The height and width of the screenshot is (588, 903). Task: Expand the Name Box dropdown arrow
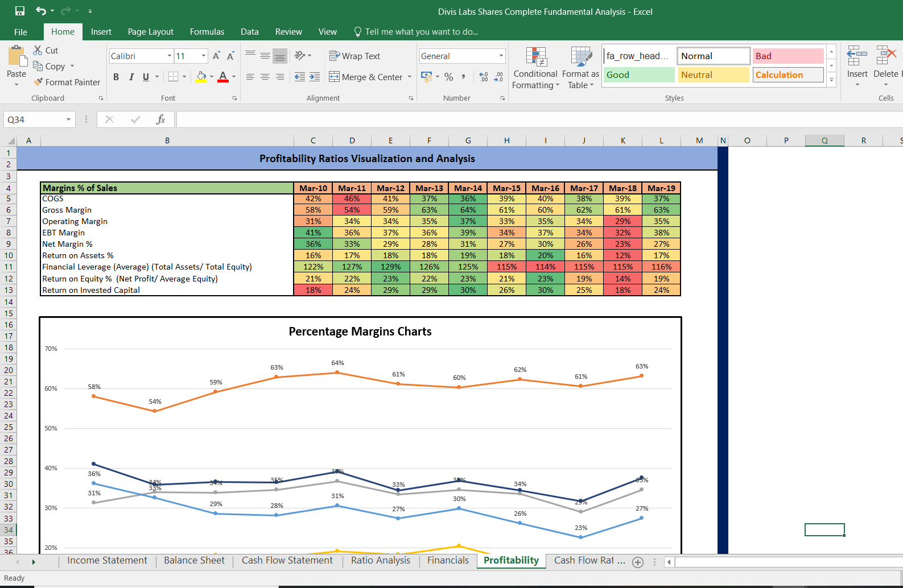68,119
